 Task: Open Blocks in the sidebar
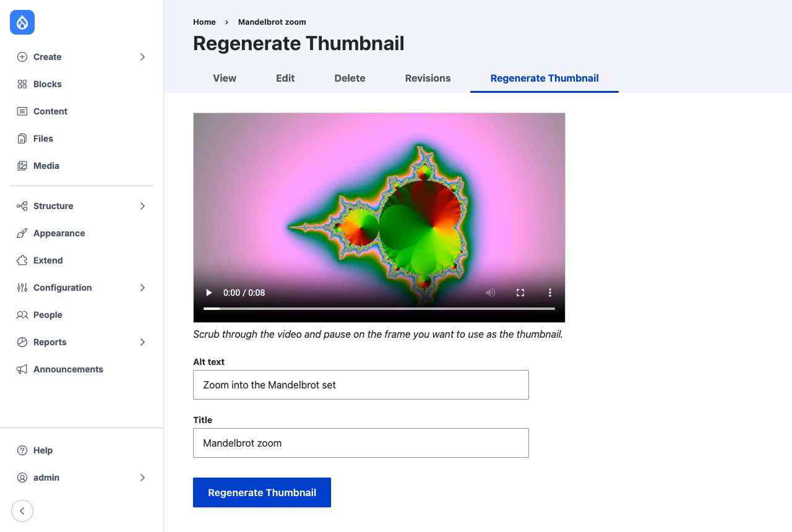[82, 84]
